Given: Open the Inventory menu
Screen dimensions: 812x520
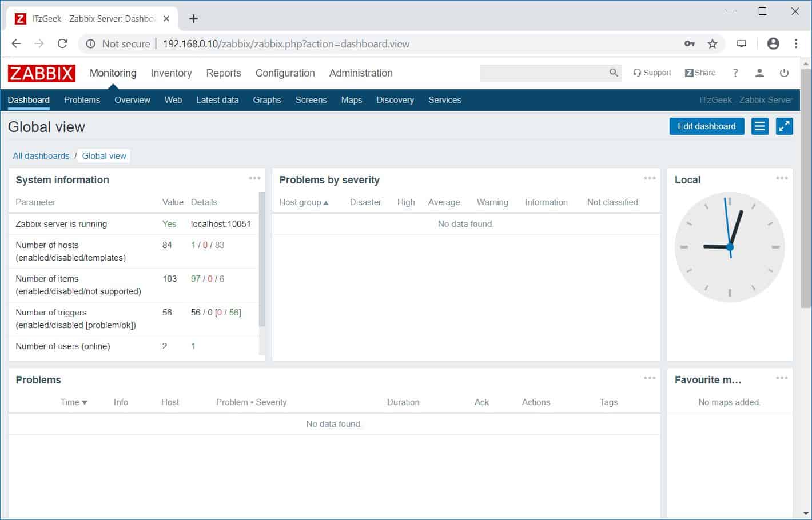Looking at the screenshot, I should click(171, 73).
